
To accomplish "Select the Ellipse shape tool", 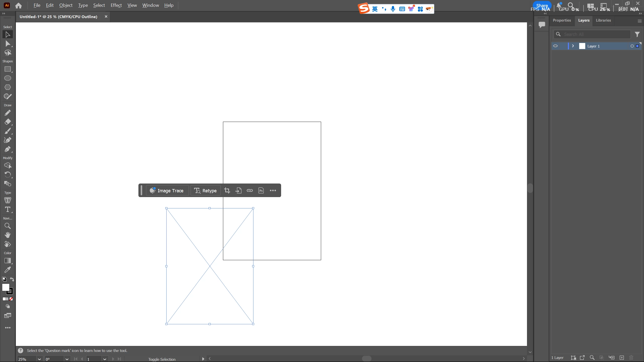I will (8, 78).
